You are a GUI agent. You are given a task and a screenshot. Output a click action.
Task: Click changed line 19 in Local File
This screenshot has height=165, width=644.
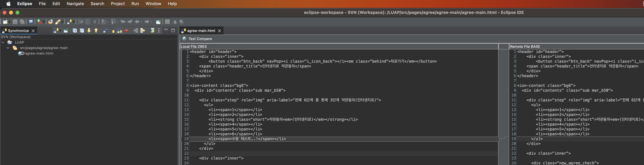point(344,139)
